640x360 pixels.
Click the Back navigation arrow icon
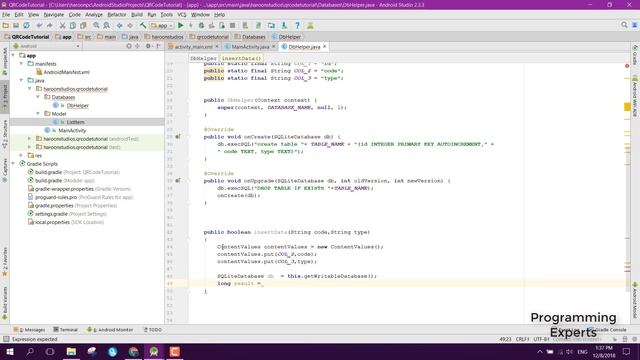(120, 25)
